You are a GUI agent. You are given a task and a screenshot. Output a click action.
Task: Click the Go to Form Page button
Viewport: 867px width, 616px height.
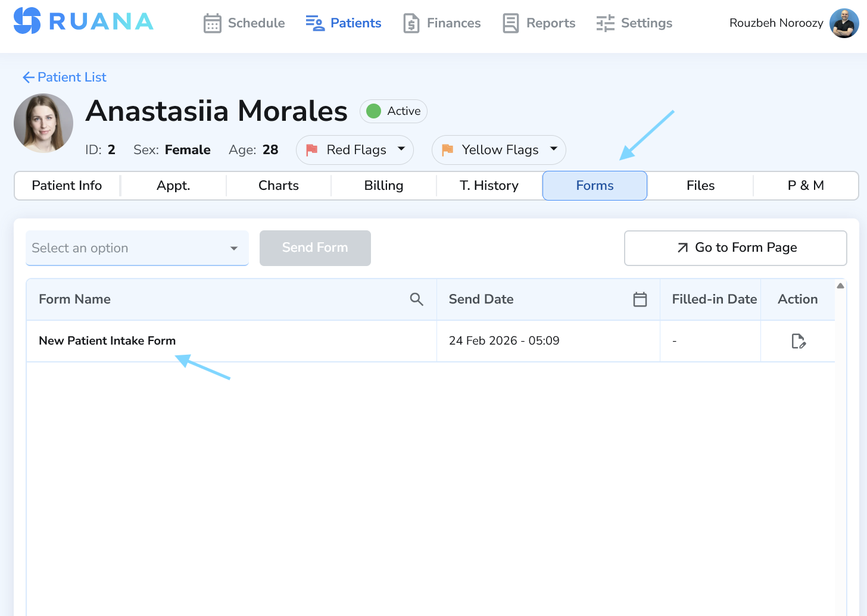(x=735, y=248)
